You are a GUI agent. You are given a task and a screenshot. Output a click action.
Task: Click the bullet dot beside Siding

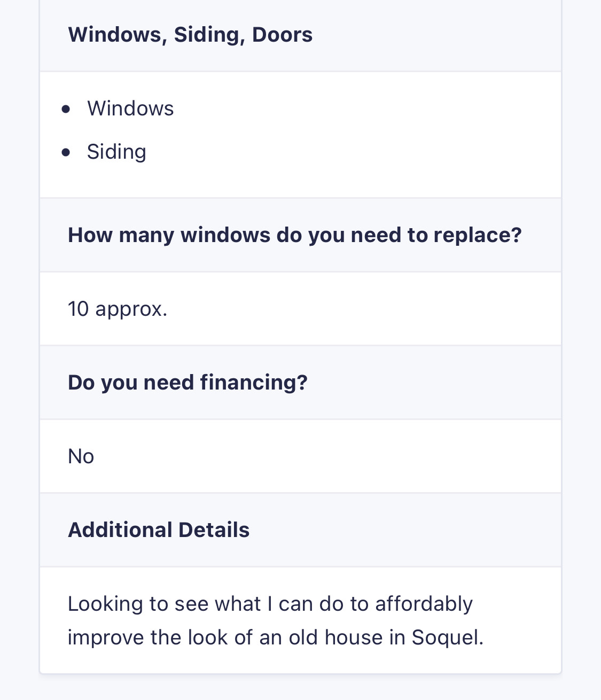pos(66,153)
